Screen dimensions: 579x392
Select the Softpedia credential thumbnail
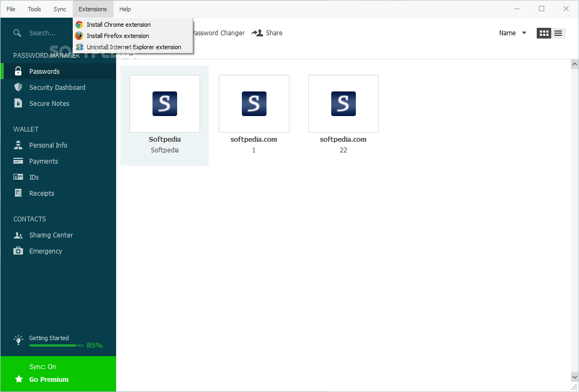point(165,104)
